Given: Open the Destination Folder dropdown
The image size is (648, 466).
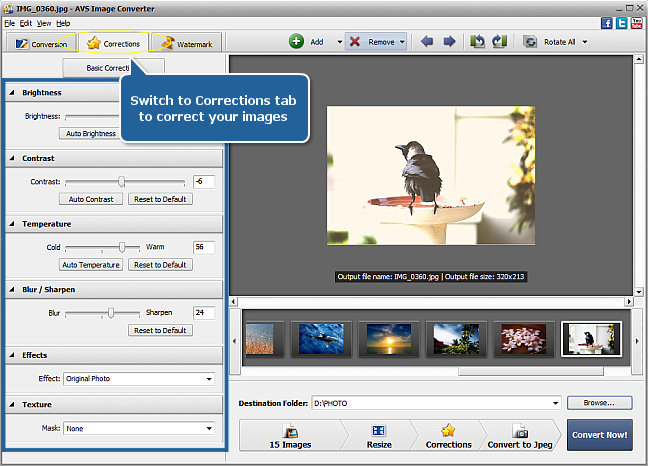Looking at the screenshot, I should (555, 403).
